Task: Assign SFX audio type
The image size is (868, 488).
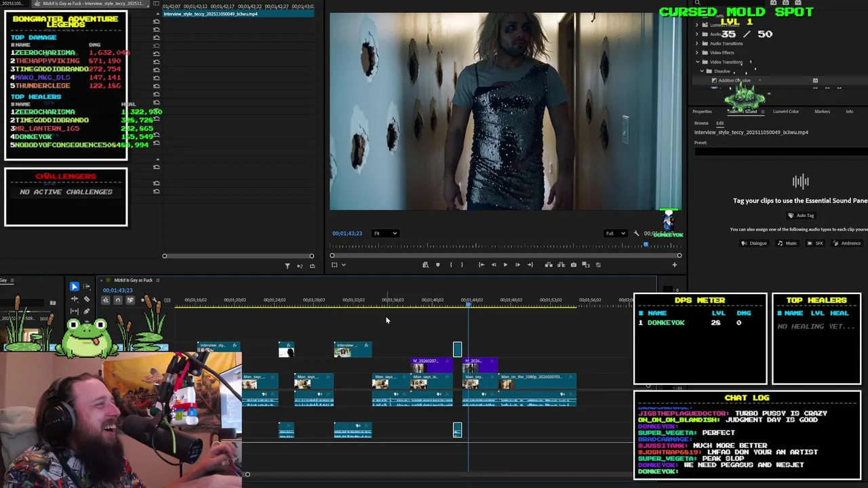Action: pos(814,243)
